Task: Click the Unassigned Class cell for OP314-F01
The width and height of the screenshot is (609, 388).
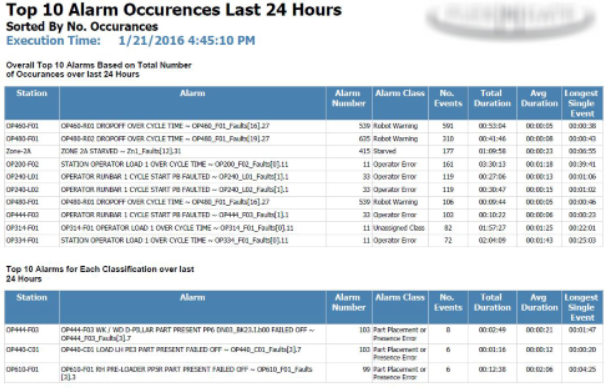Action: 399,228
